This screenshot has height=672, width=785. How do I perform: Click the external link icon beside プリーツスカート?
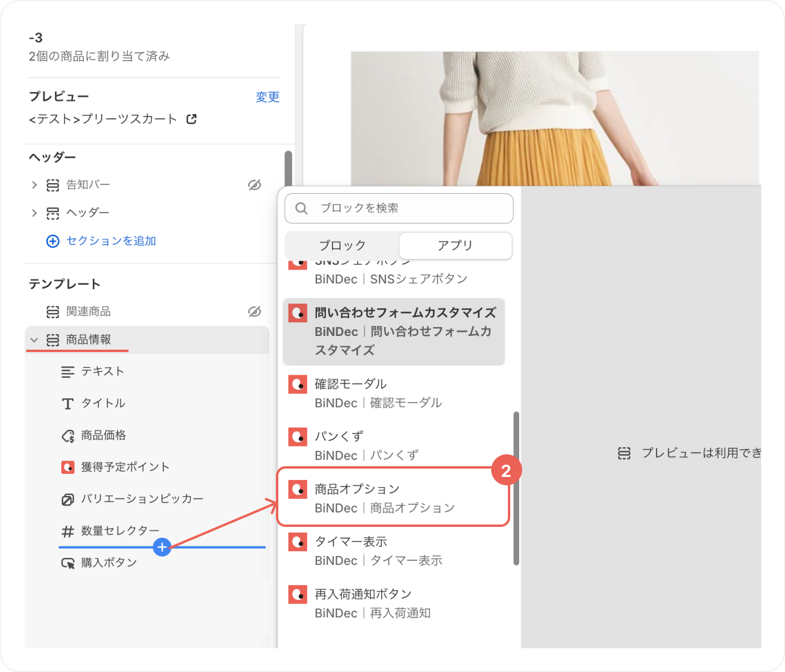pyautogui.click(x=191, y=119)
